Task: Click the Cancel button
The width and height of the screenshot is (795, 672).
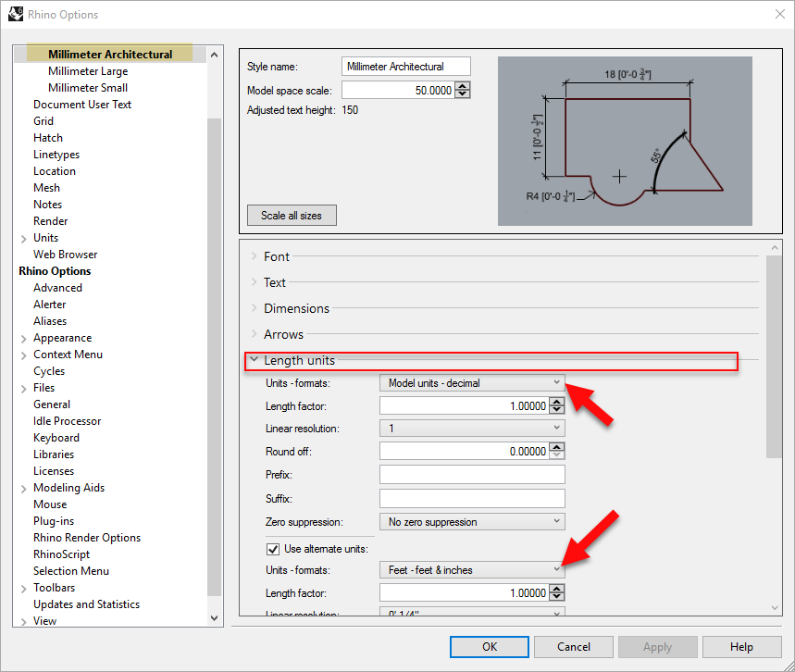Action: pos(574,647)
